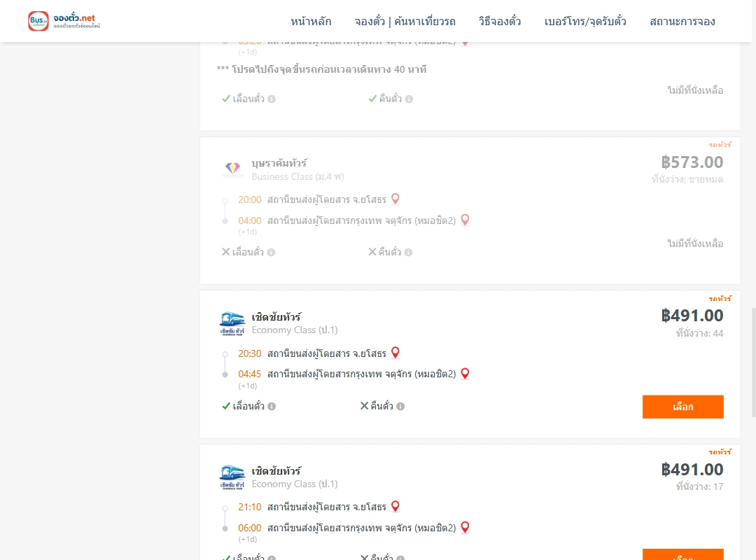Click the 04:45 arrival time
The image size is (756, 560).
(x=250, y=374)
